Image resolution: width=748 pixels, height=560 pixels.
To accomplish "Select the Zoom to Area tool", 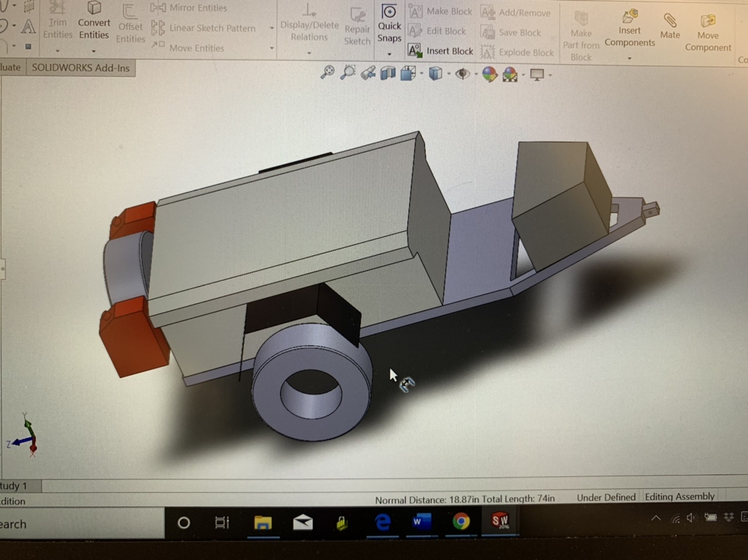I will tap(348, 72).
